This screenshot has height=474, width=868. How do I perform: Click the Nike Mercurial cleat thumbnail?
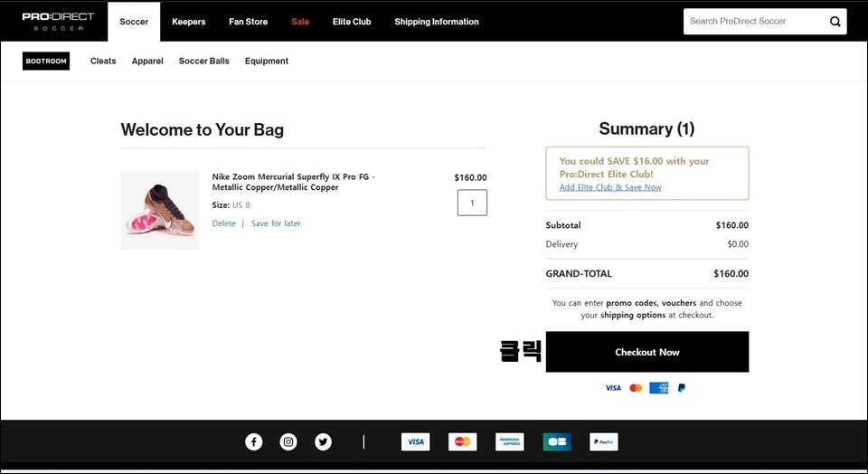[160, 211]
